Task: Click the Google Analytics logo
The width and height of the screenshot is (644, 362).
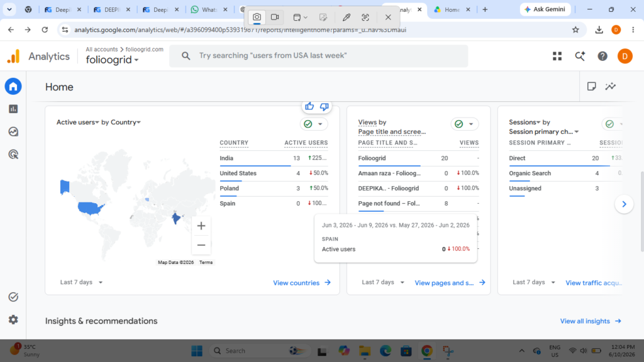Action: click(x=14, y=56)
